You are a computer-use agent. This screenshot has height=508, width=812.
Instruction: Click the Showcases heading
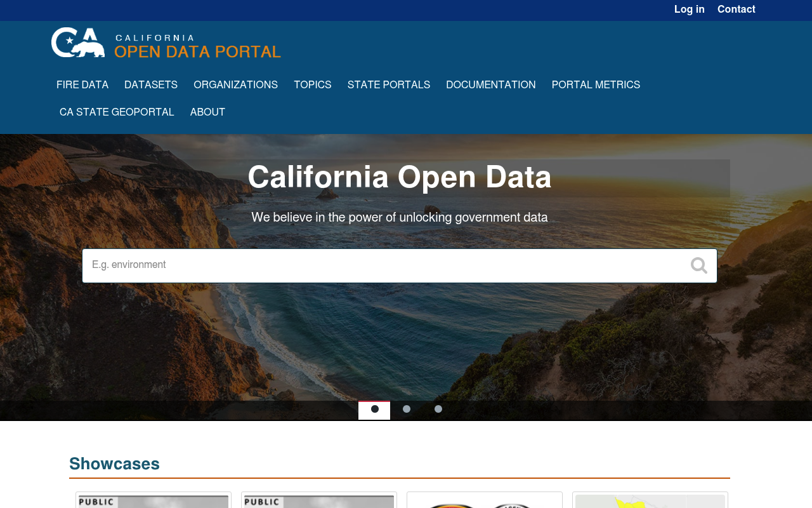coord(114,464)
